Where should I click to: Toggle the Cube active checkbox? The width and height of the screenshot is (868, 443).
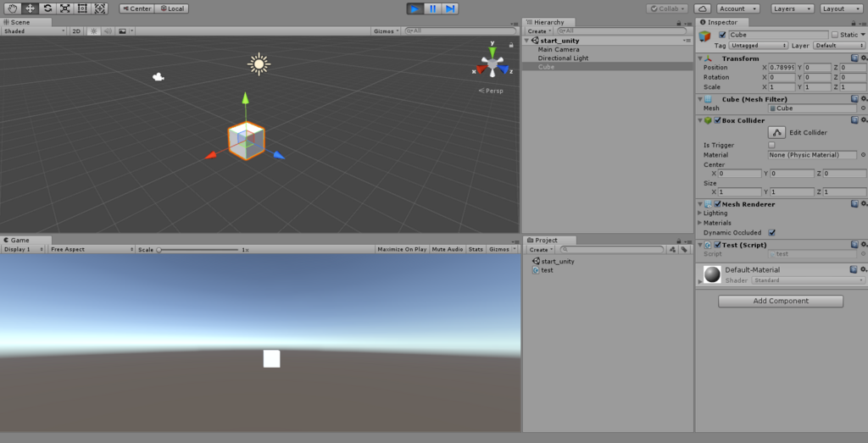pos(722,35)
